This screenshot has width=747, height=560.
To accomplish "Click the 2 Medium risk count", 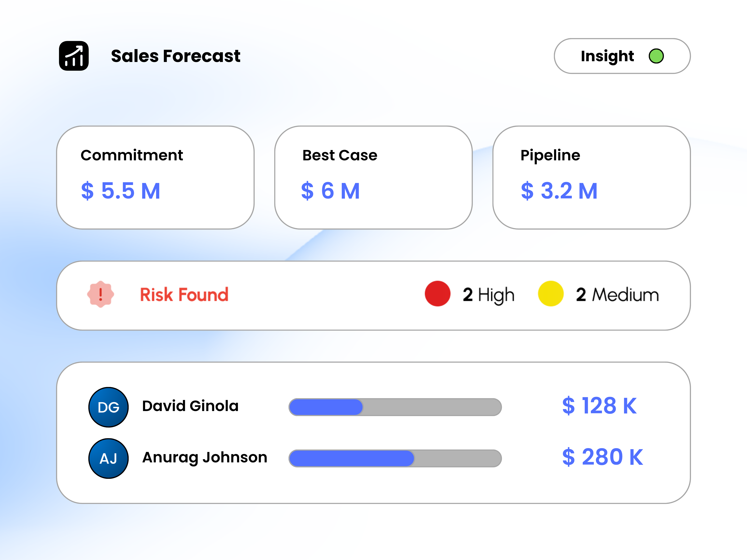I will point(617,295).
